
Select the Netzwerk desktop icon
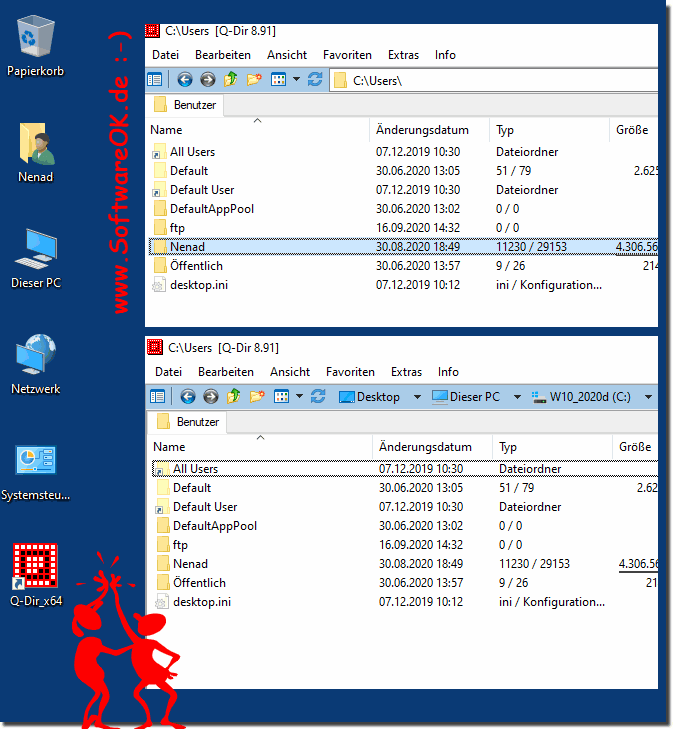36,364
